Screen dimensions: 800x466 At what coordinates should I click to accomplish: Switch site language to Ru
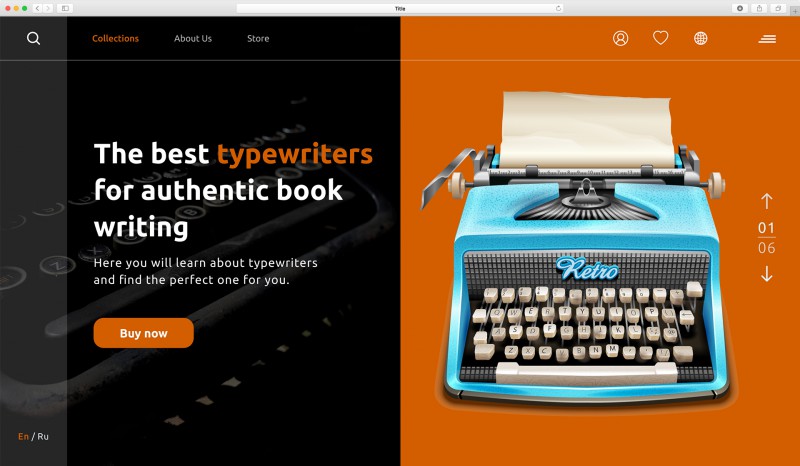tap(43, 436)
